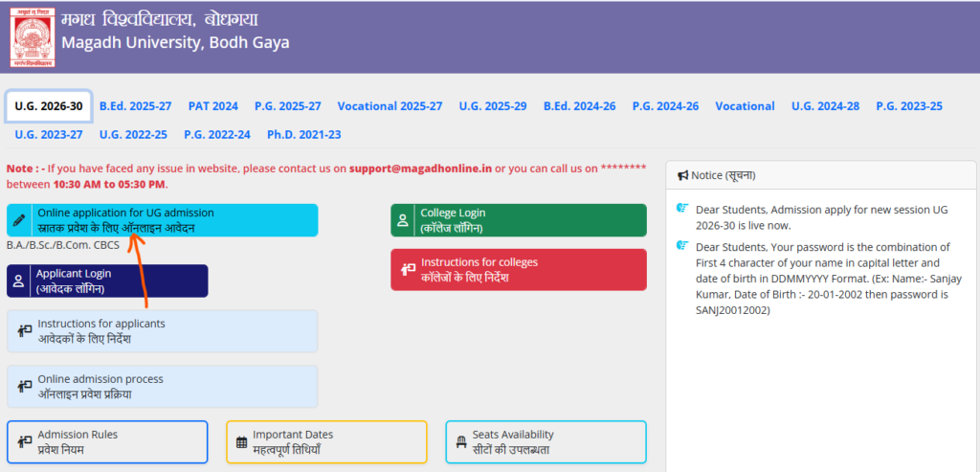Click 'Magadh University, Bodh Gaya' title text
980x472 pixels.
175,43
